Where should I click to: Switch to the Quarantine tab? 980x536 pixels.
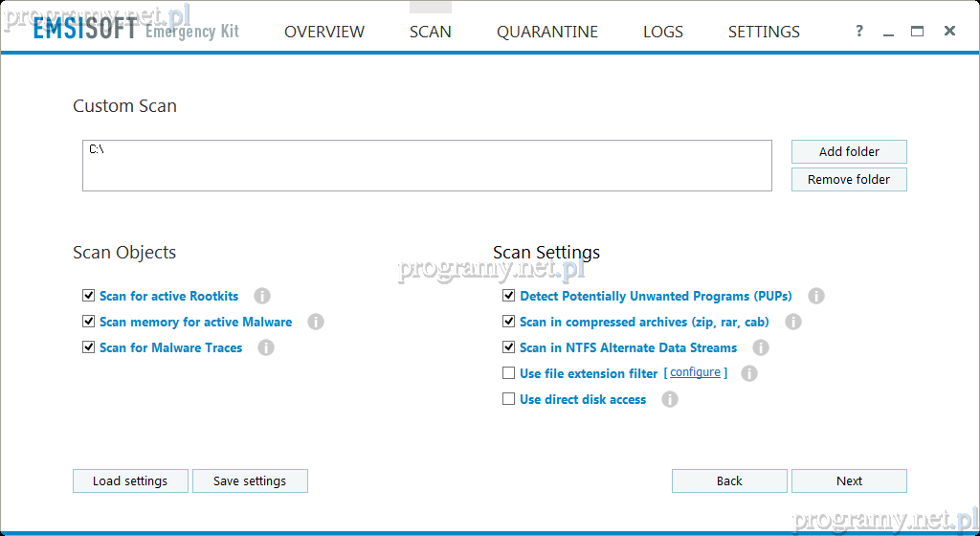(546, 32)
